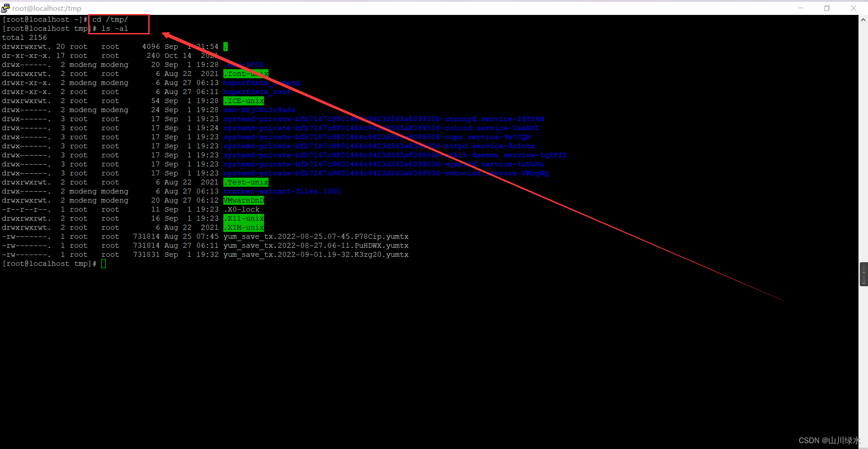The height and width of the screenshot is (449, 868).
Task: Click the '.ICE-unix' directory name
Action: click(x=244, y=101)
